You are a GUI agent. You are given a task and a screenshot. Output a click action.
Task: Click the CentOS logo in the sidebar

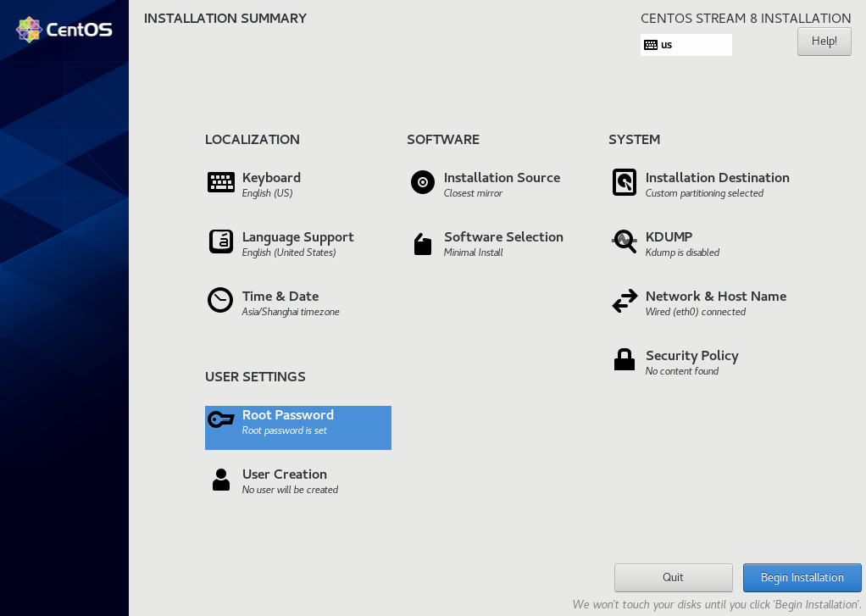(x=64, y=30)
